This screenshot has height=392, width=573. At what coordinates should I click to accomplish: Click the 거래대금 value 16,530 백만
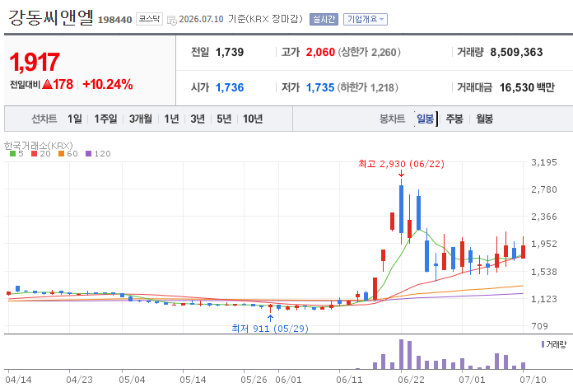[527, 88]
